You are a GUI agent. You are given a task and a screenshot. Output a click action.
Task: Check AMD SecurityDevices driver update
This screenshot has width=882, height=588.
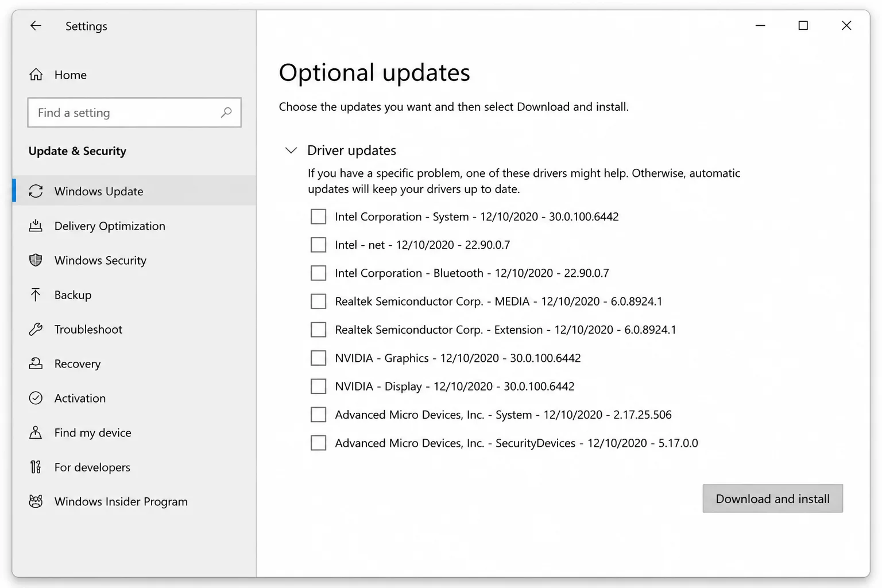318,443
